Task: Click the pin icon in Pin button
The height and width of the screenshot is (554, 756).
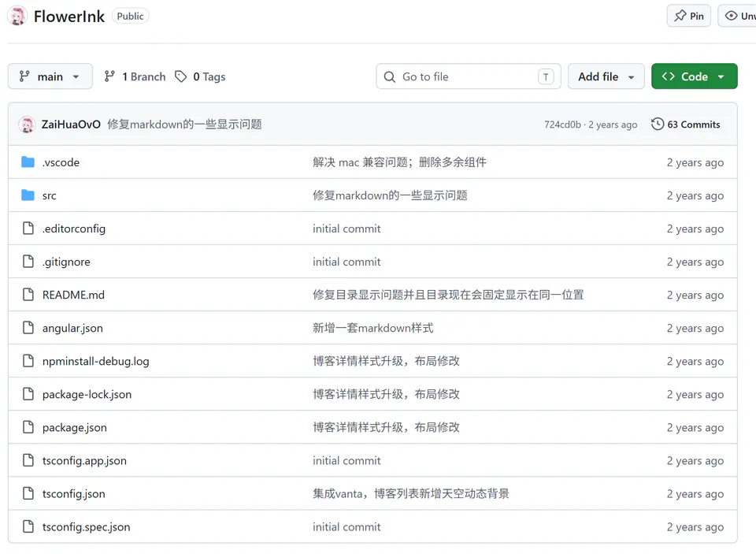Action: [680, 16]
